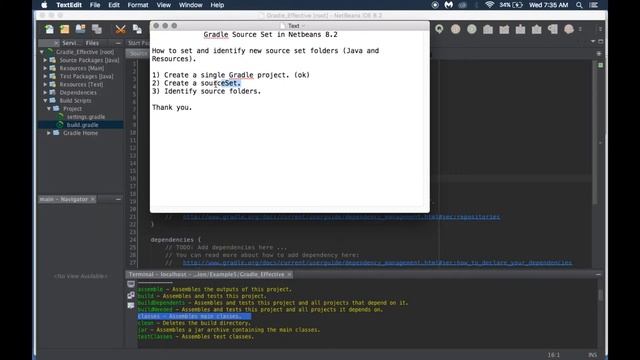Select the Terminal - localhost tab

click(x=206, y=274)
